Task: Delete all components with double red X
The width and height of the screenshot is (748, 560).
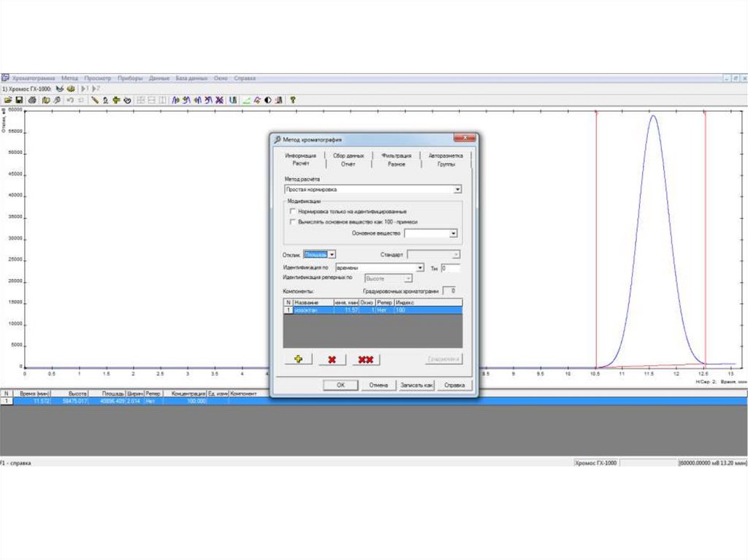Action: (x=366, y=359)
